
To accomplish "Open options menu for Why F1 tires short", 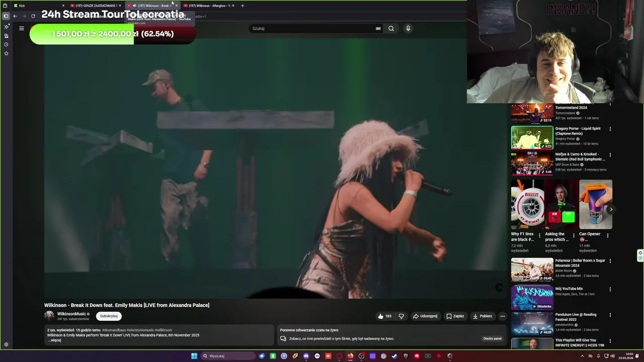I will click(x=539, y=235).
